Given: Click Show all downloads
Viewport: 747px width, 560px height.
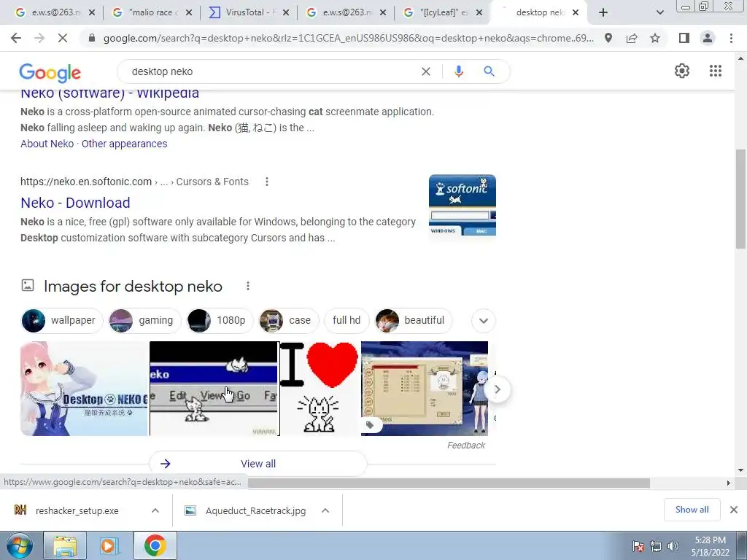Looking at the screenshot, I should point(692,510).
